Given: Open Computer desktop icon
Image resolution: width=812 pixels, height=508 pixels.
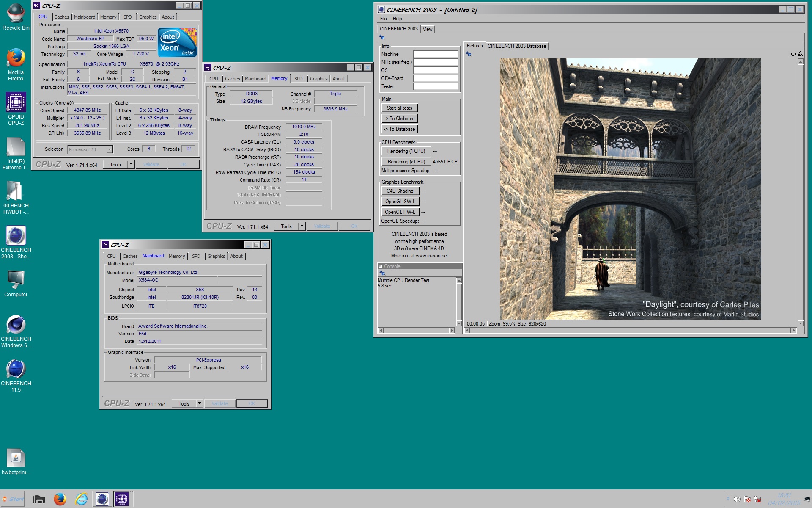Looking at the screenshot, I should pyautogui.click(x=16, y=283).
